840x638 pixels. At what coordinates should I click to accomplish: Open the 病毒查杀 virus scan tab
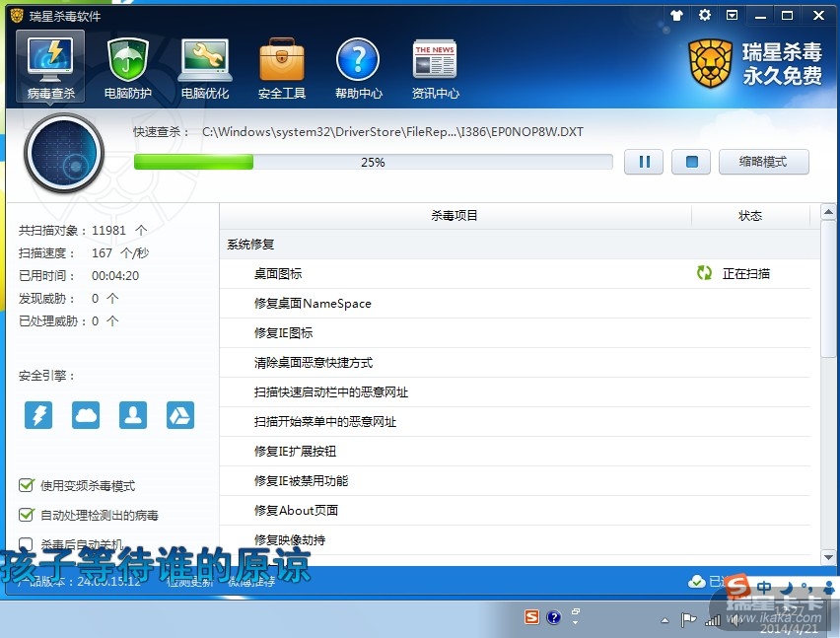click(x=50, y=66)
